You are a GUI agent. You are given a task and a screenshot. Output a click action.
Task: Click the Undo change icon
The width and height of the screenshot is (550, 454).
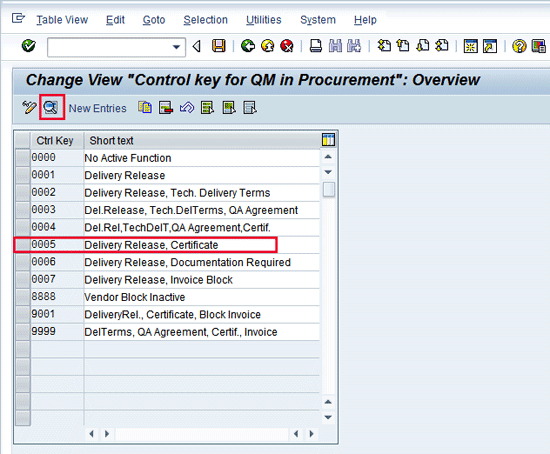(x=187, y=108)
